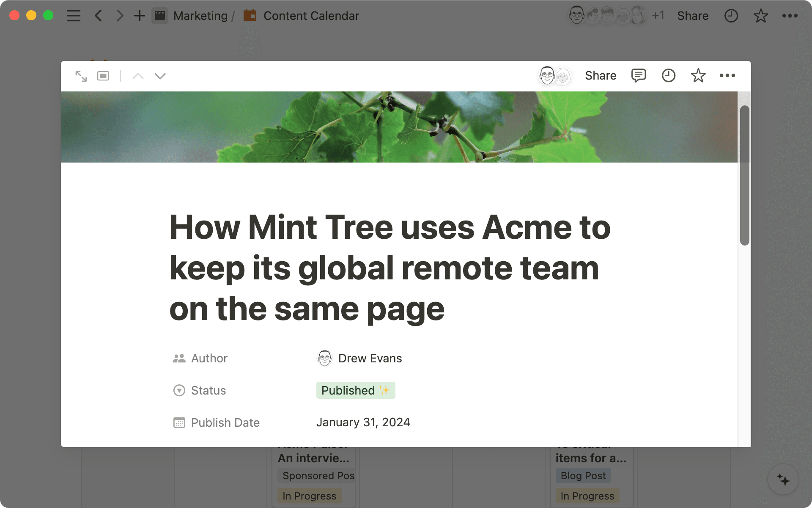The width and height of the screenshot is (812, 508).
Task: Go to next page with down chevron
Action: pos(160,76)
